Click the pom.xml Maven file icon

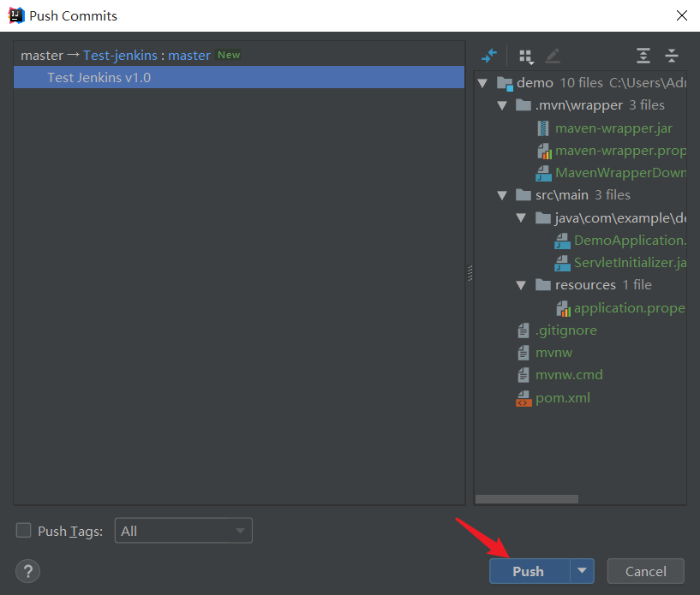tap(524, 397)
